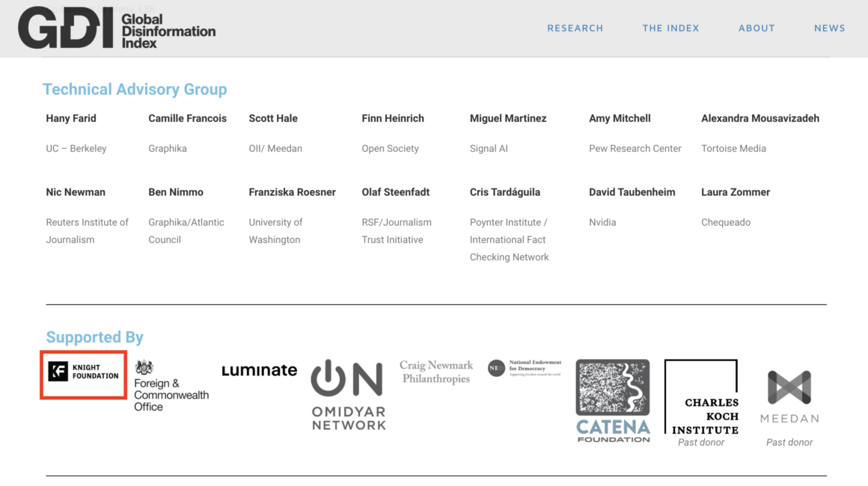Click the Foreign & Commonwealth Office logo
Screen dimensions: 868x486
(x=171, y=386)
